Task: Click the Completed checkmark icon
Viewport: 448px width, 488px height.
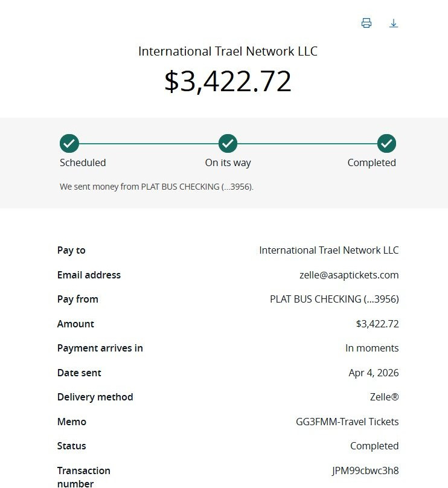Action: pyautogui.click(x=386, y=144)
